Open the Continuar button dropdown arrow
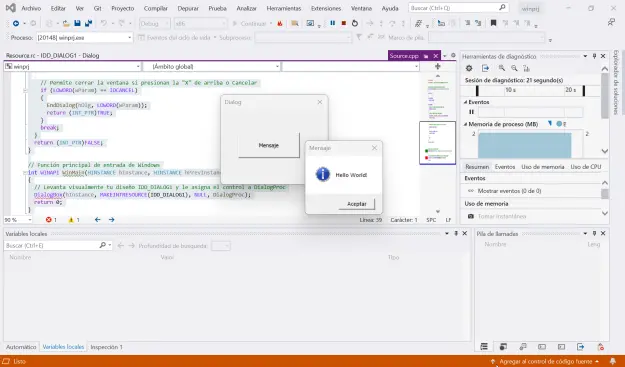The height and width of the screenshot is (367, 625). pyautogui.click(x=271, y=24)
